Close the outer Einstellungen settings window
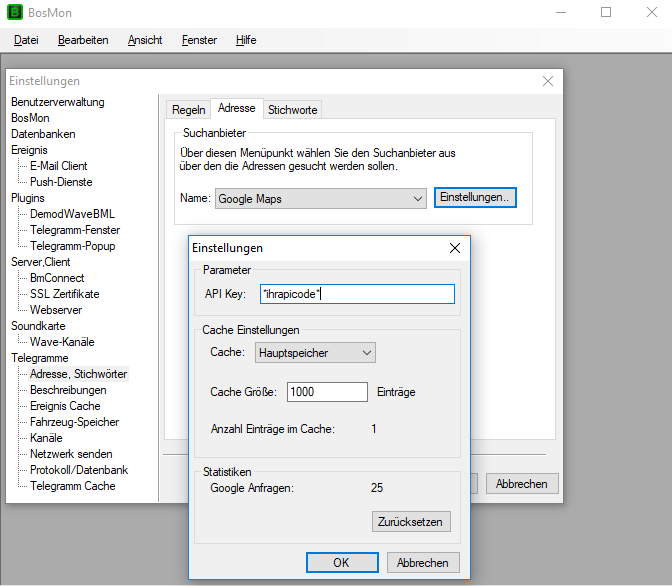Image resolution: width=672 pixels, height=586 pixels. click(x=548, y=81)
